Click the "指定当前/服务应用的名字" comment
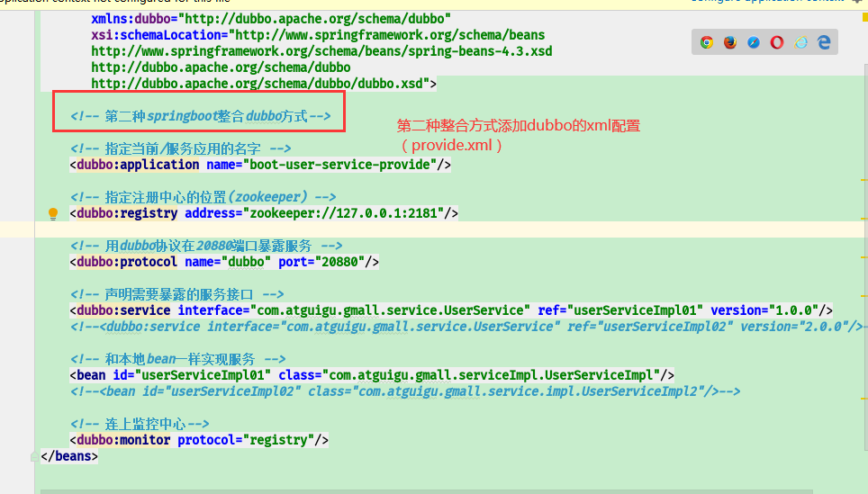The image size is (868, 494). coord(180,148)
